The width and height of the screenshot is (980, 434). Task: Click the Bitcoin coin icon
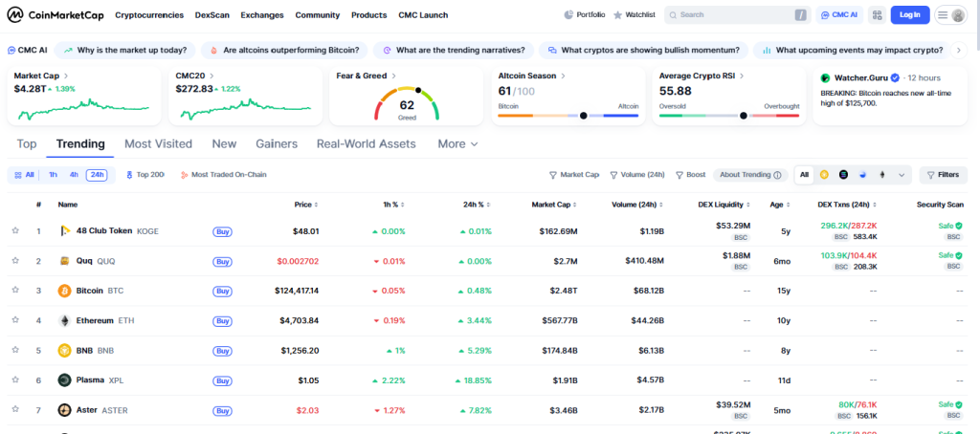point(65,291)
